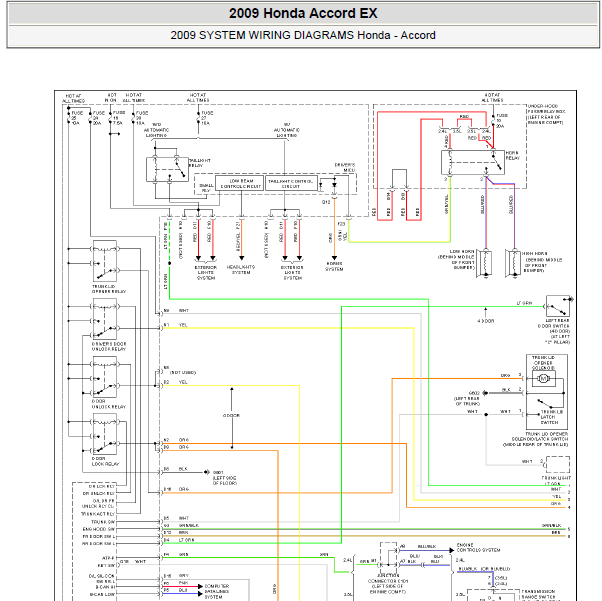602x601 pixels.
Task: Click the Low Beam Control Circuit box
Action: pyautogui.click(x=240, y=184)
